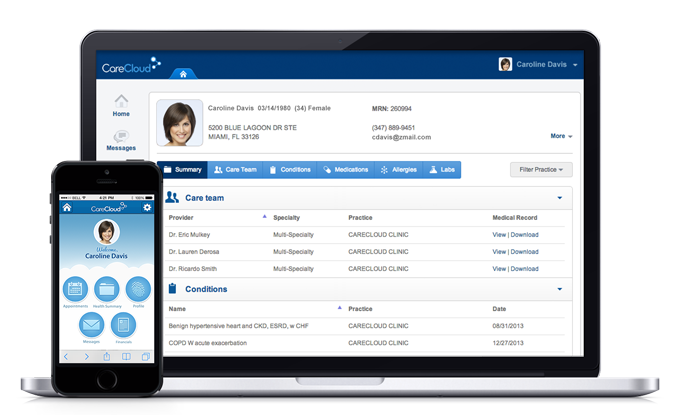This screenshot has height=415, width=680.
Task: Open the Caroline Davis account dropdown
Action: click(x=575, y=65)
